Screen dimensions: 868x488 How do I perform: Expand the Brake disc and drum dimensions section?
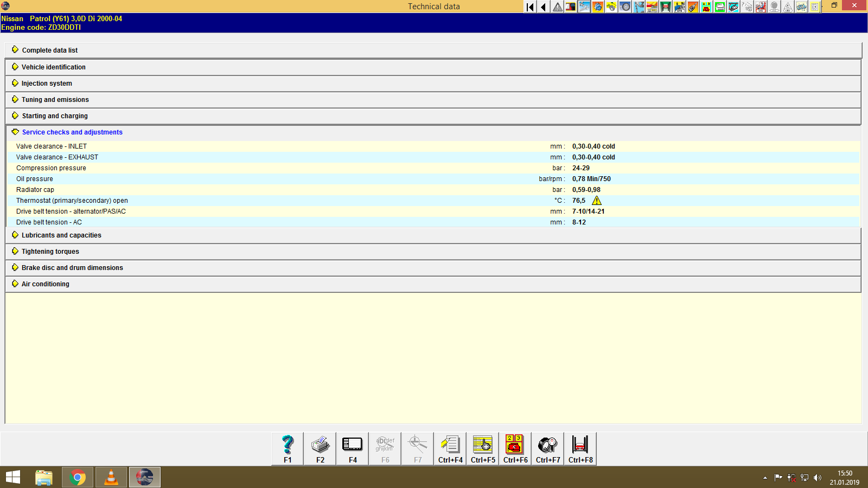[x=72, y=267]
